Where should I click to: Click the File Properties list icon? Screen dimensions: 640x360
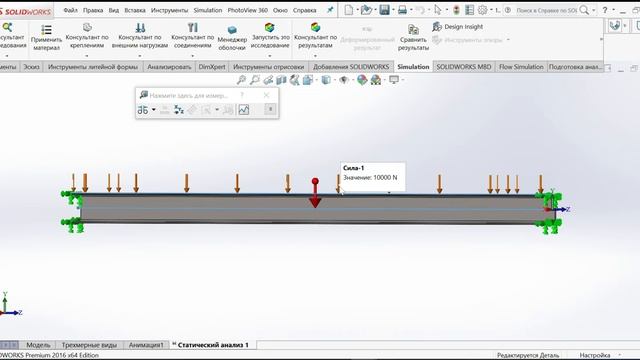pyautogui.click(x=469, y=10)
